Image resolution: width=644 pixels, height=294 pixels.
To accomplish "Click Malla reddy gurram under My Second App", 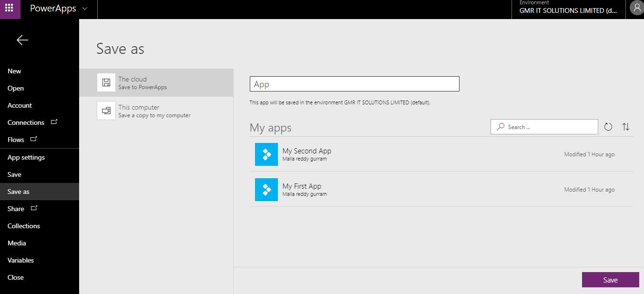I will pos(305,159).
